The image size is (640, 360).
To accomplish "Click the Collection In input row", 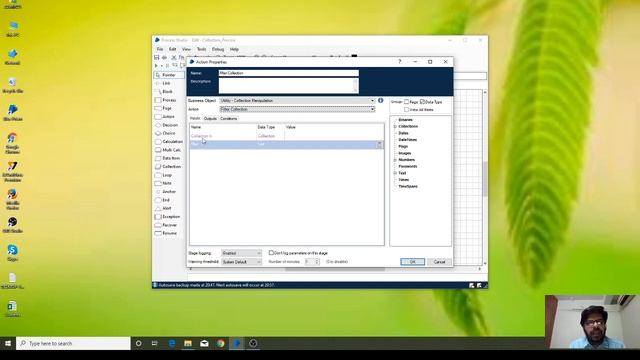I will 287,136.
